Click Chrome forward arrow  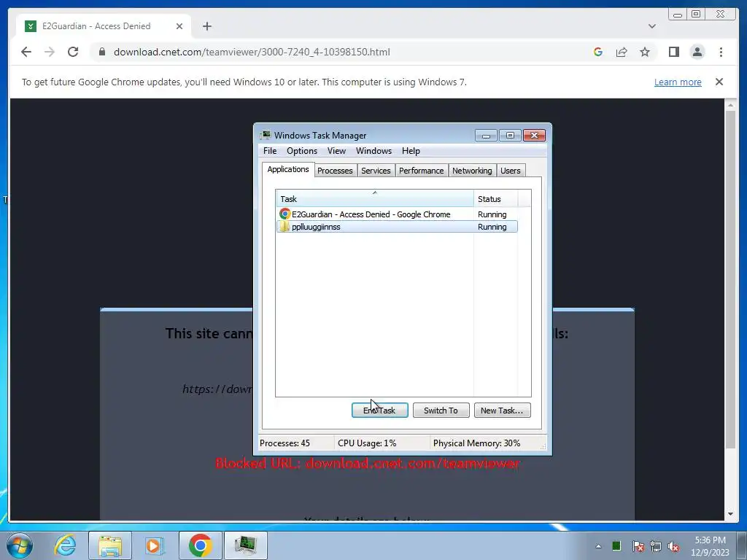click(x=50, y=52)
